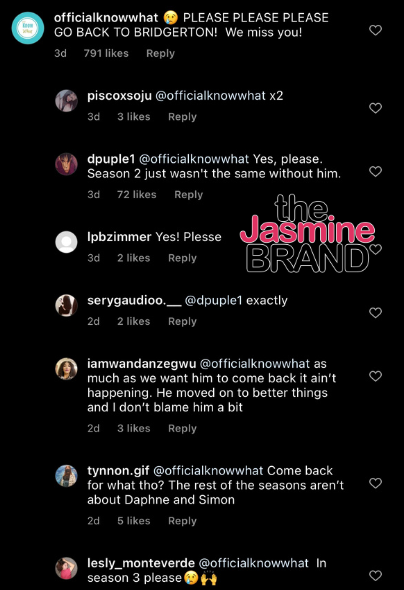
Task: Reply to tynnon.gif's comment
Action: (182, 521)
